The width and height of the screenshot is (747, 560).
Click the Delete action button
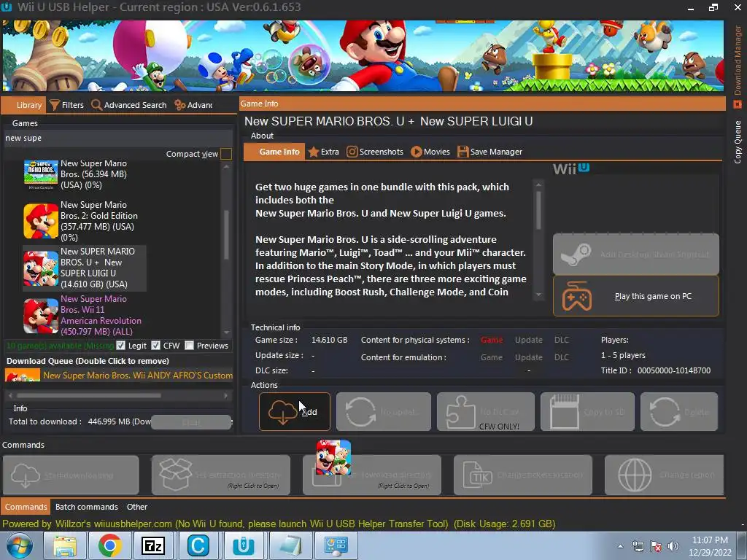679,411
